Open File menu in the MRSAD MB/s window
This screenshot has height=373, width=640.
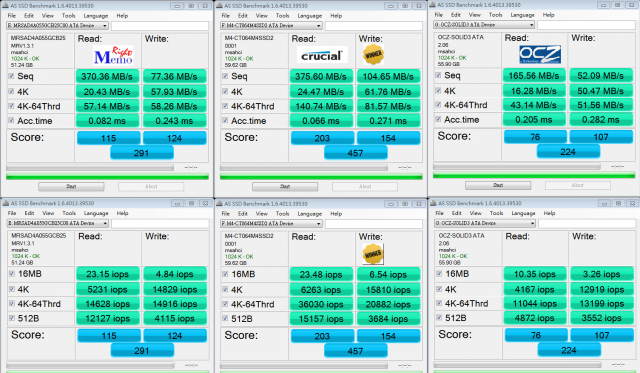pyautogui.click(x=12, y=16)
